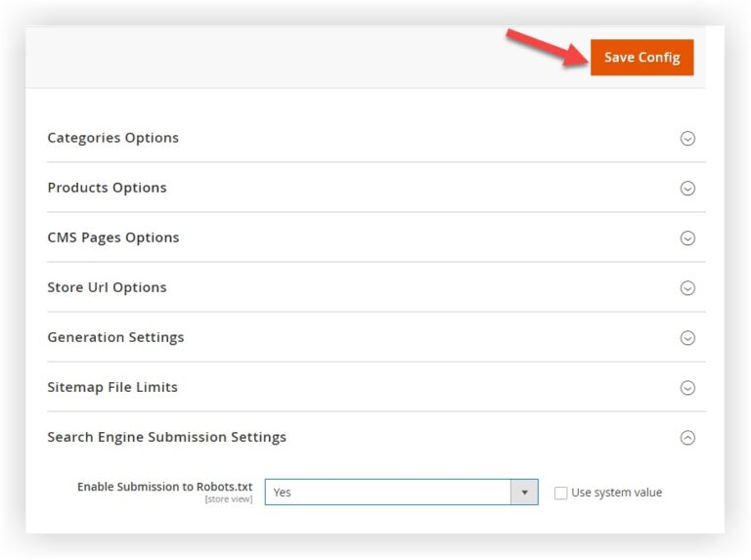Click the 'Use system value' label text

pyautogui.click(x=616, y=493)
